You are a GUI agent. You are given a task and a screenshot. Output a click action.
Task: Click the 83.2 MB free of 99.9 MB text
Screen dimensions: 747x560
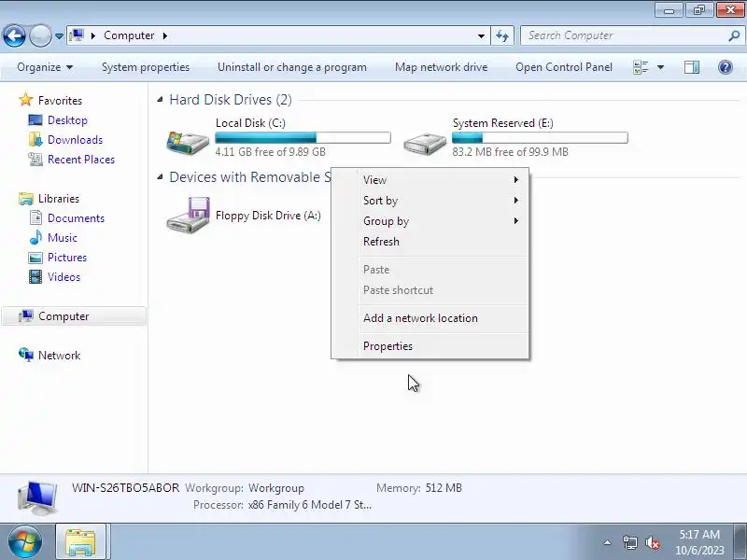tap(510, 152)
